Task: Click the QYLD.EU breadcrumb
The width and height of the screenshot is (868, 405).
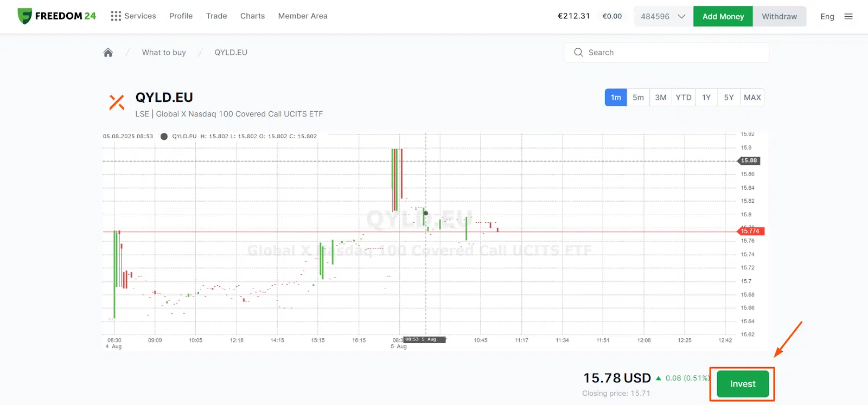Action: point(231,53)
